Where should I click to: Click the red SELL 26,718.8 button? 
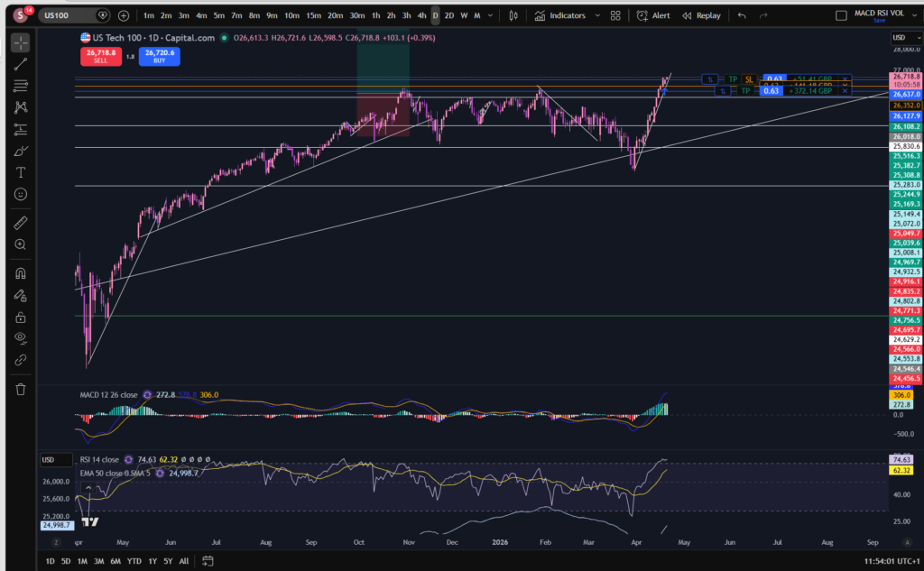[x=101, y=56]
